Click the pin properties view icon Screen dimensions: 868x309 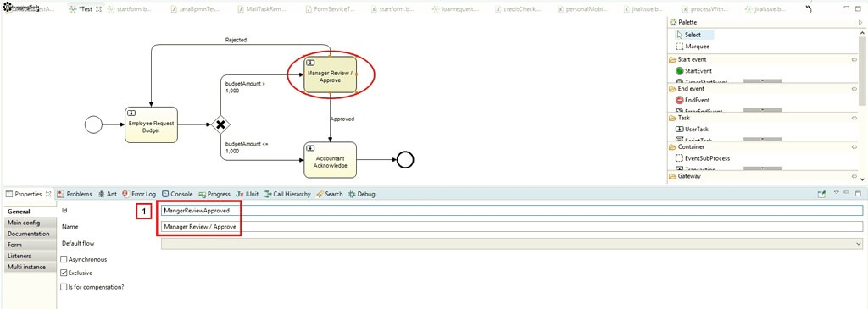tap(822, 194)
